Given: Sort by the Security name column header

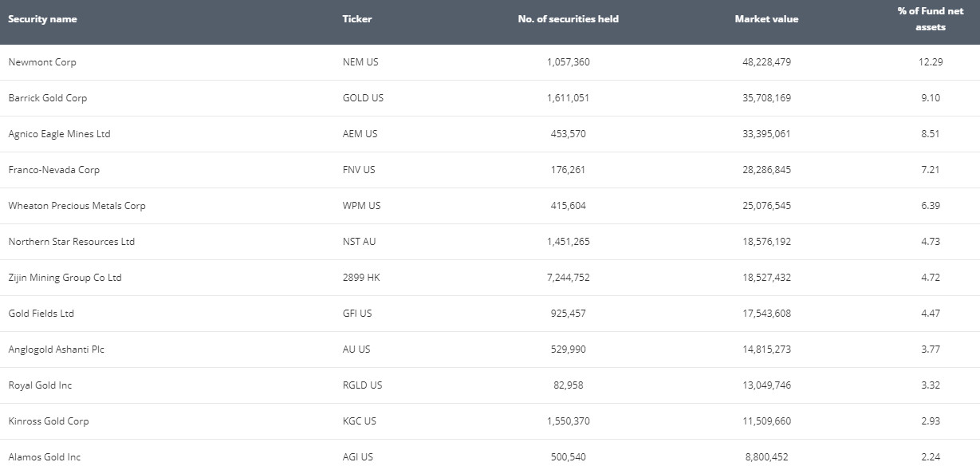Looking at the screenshot, I should click(x=42, y=19).
